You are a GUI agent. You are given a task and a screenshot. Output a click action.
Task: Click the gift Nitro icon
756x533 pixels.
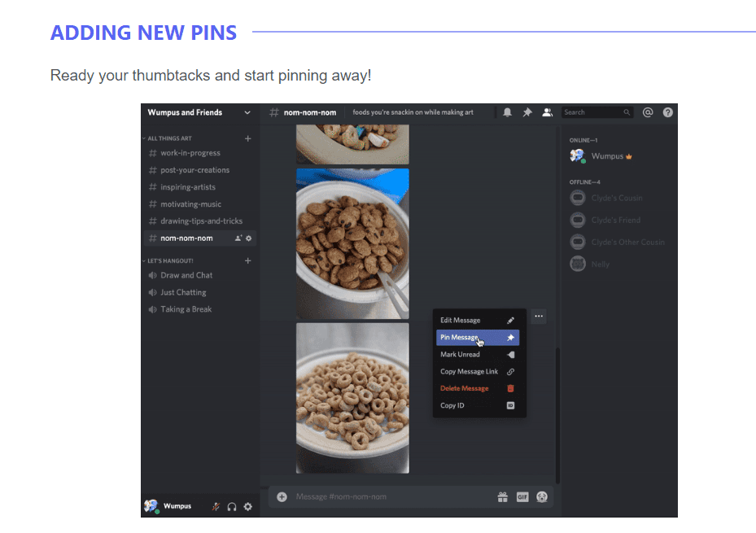tap(504, 496)
